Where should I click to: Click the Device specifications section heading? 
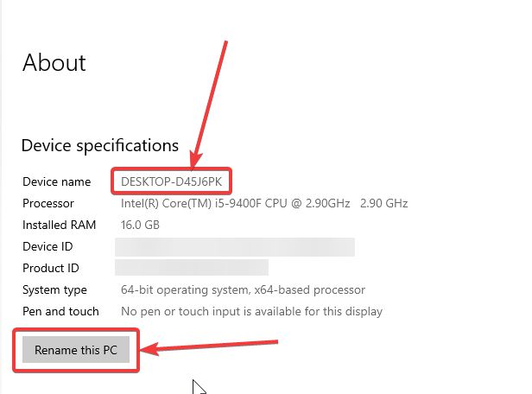(99, 145)
